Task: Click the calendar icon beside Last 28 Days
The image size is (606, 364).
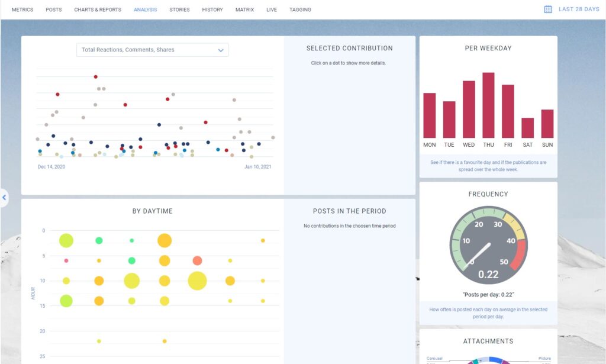Action: point(548,9)
